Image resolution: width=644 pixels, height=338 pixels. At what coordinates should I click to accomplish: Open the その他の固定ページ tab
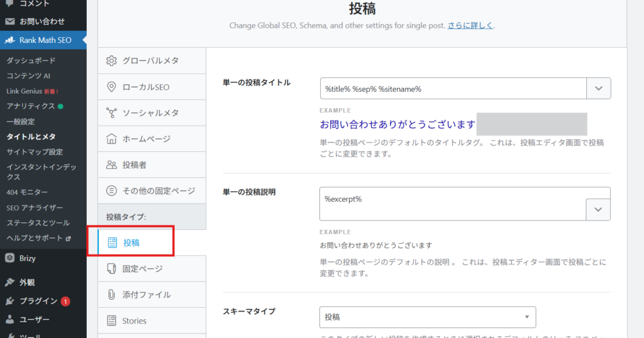[158, 190]
